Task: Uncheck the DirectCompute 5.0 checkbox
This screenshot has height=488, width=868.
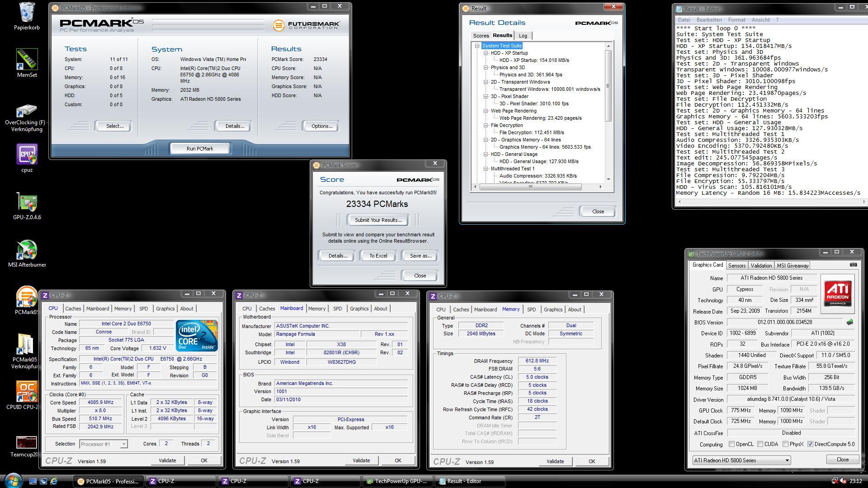Action: point(810,444)
